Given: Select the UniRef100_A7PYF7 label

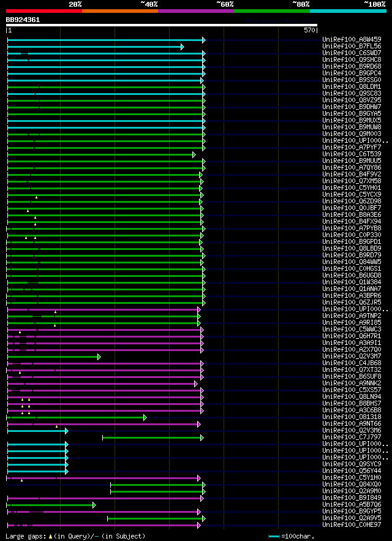Looking at the screenshot, I should pyautogui.click(x=352, y=148).
